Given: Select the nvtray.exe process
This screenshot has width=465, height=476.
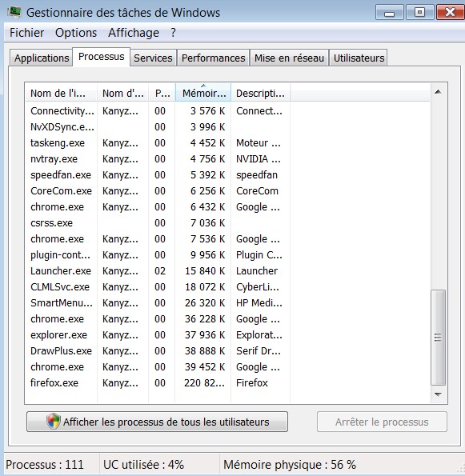Looking at the screenshot, I should click(158, 158).
